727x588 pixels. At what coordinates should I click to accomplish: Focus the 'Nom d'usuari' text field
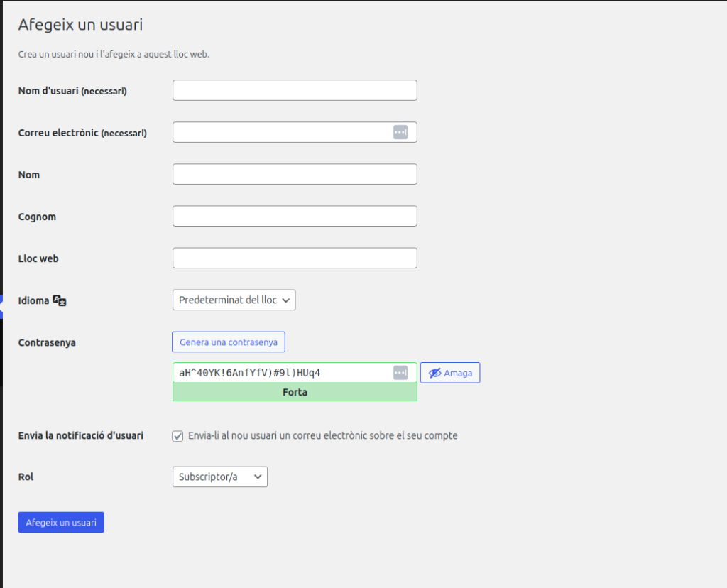pos(295,91)
